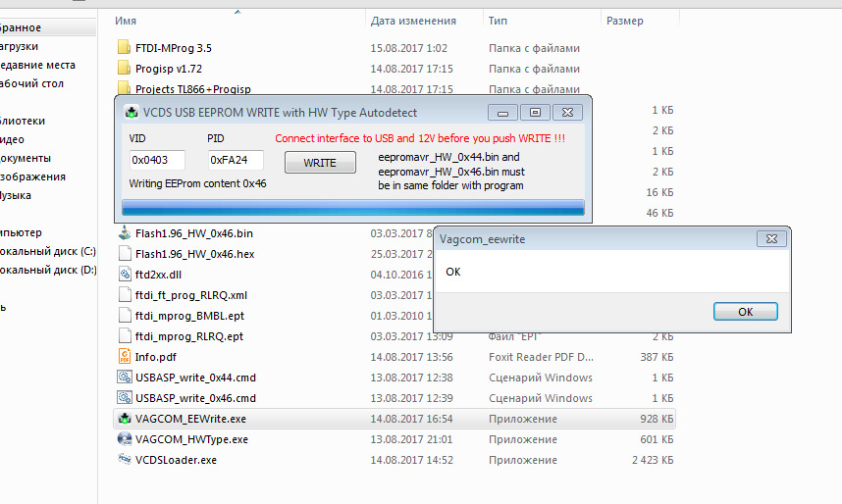Click the USBASP_write_0x44.cmd script icon
Screen dimensions: 842x504
coord(124,377)
